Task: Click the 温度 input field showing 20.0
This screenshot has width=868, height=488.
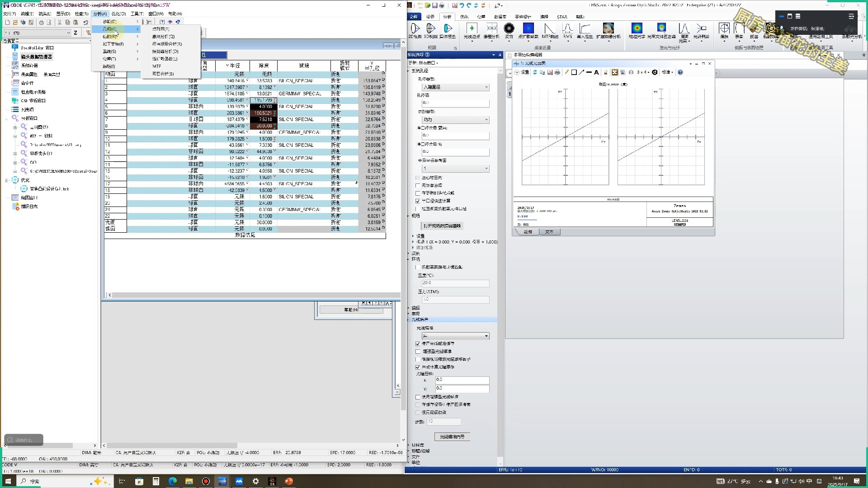Action: 455,283
